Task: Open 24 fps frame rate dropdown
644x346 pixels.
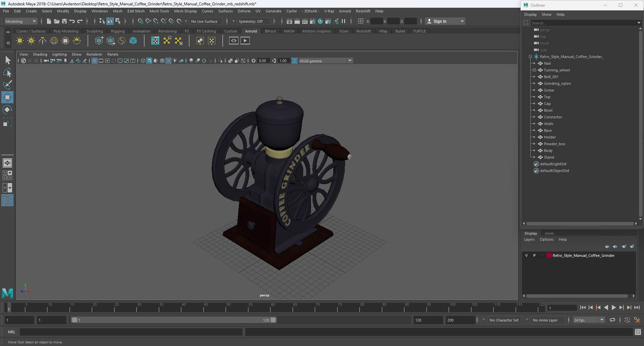Action: point(589,320)
